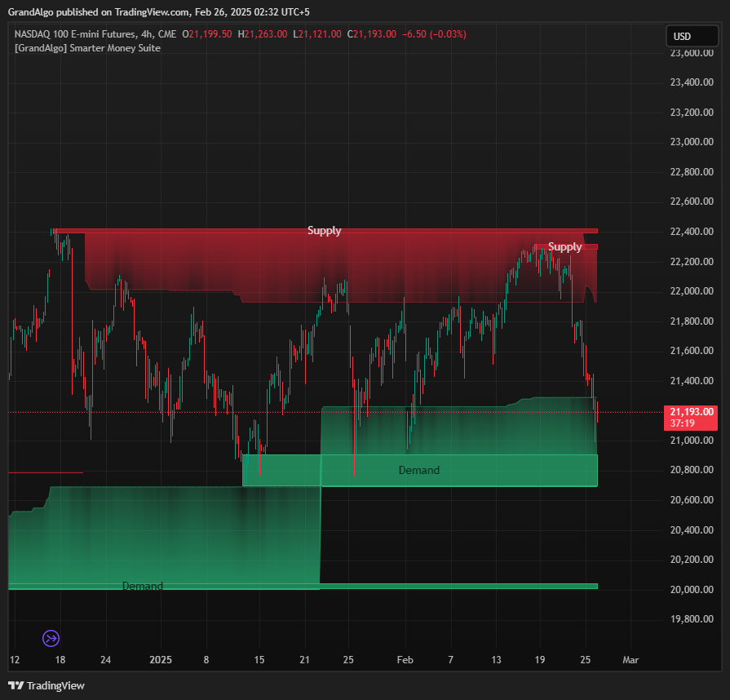Click the smaller Supply label near Feb 19
The height and width of the screenshot is (700, 730).
(x=564, y=247)
